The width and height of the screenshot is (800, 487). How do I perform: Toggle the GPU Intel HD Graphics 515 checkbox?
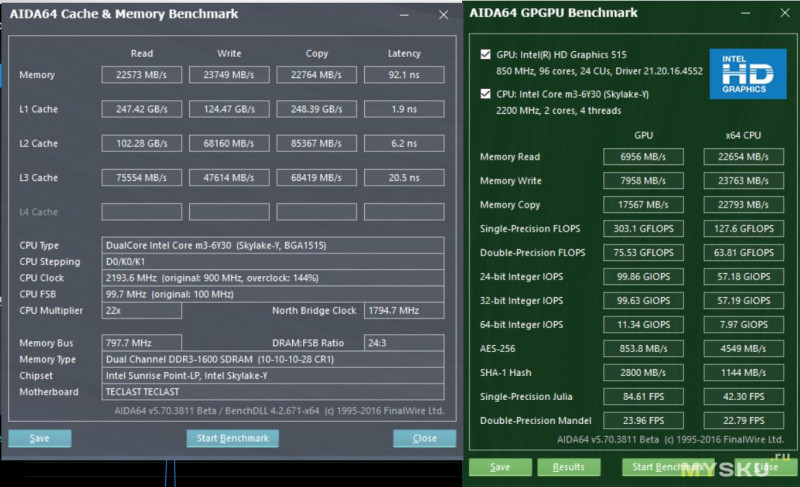pyautogui.click(x=486, y=55)
